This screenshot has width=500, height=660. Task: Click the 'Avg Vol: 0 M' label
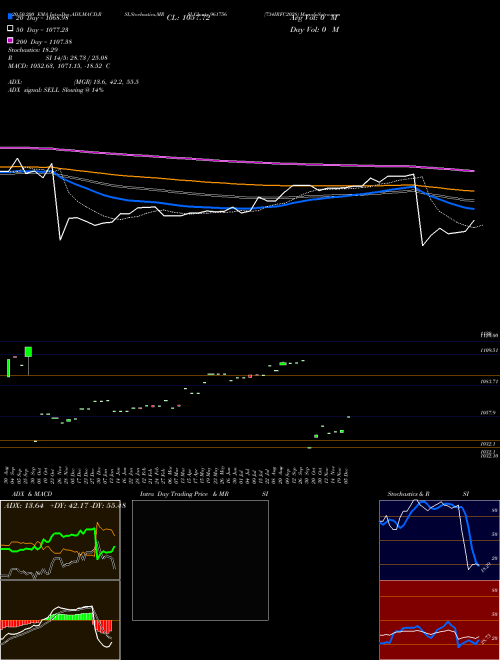[x=315, y=18]
